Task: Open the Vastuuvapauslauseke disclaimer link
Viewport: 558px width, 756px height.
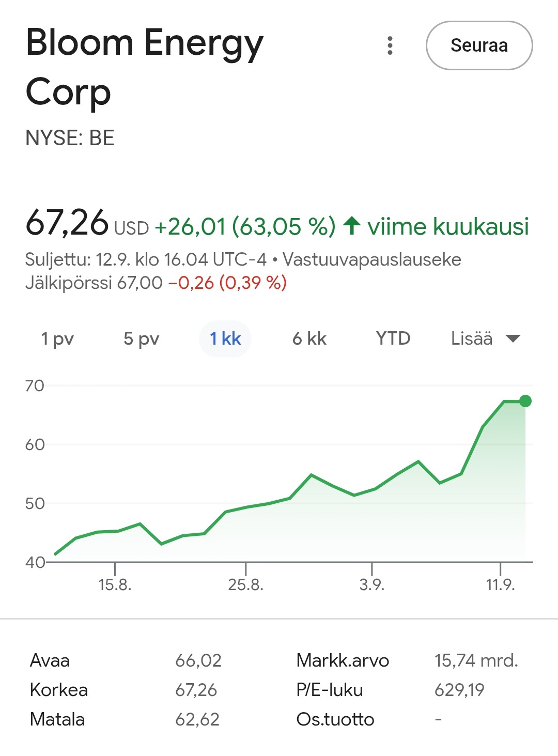Action: coord(372,259)
